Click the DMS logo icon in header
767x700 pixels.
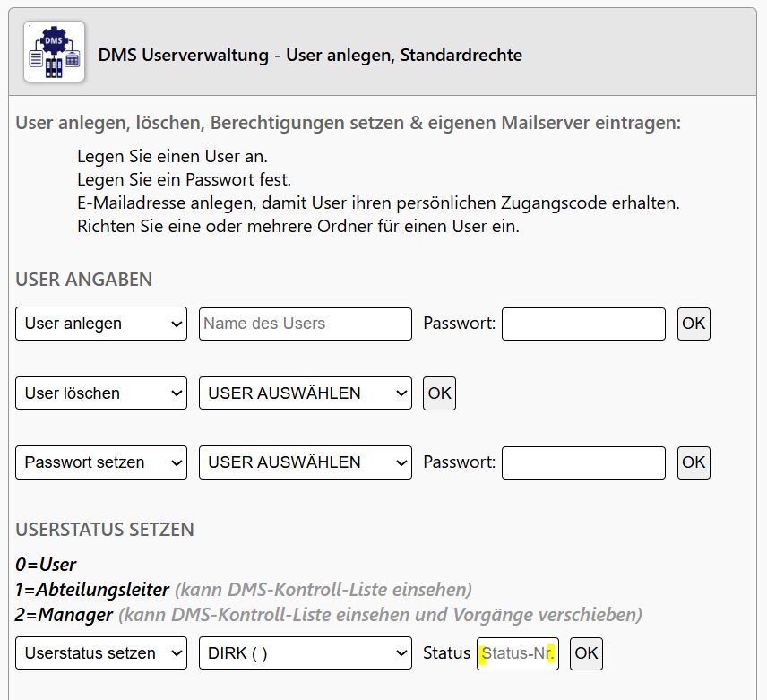coord(54,52)
